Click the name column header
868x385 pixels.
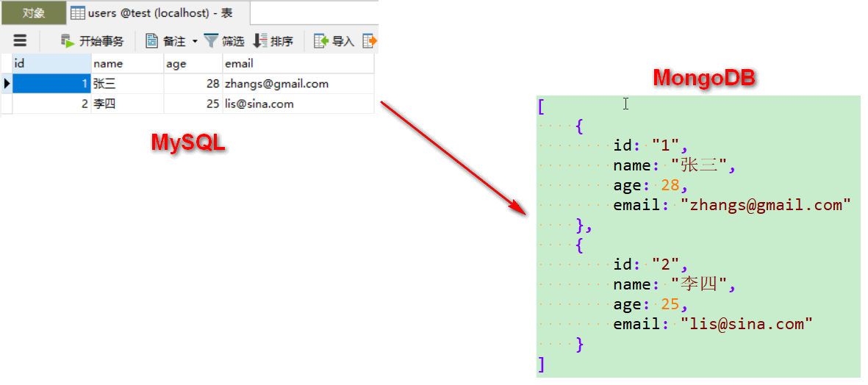[x=127, y=64]
